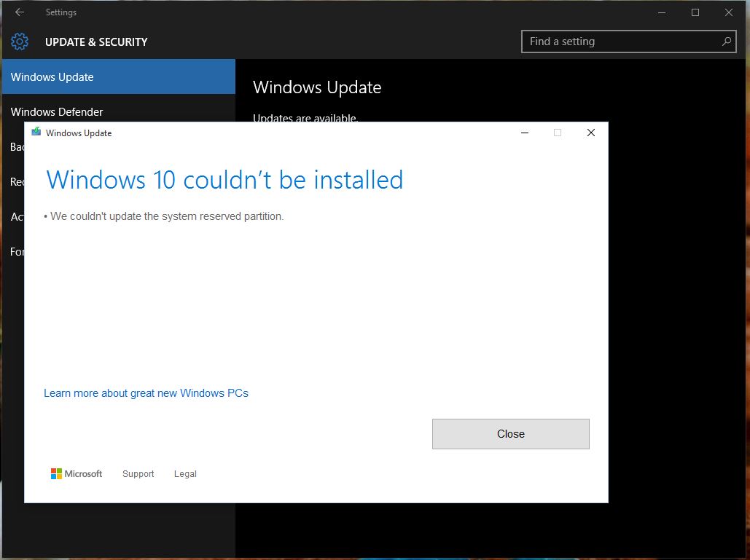This screenshot has height=560, width=750.
Task: Minimize the Settings window
Action: pyautogui.click(x=662, y=13)
